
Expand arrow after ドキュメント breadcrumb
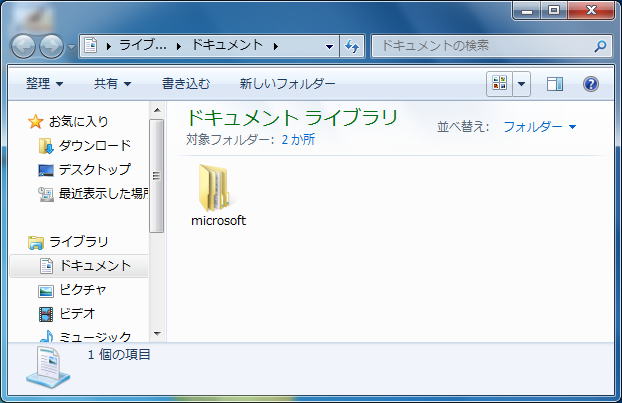276,46
